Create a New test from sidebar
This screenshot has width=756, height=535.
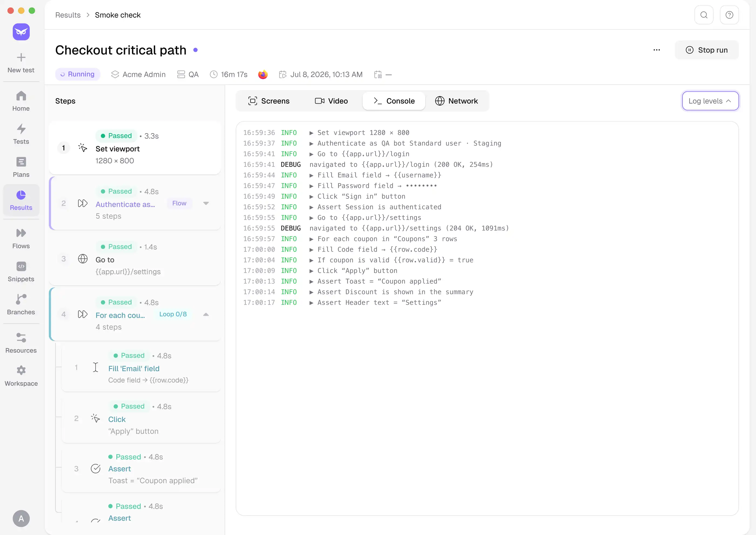[21, 63]
